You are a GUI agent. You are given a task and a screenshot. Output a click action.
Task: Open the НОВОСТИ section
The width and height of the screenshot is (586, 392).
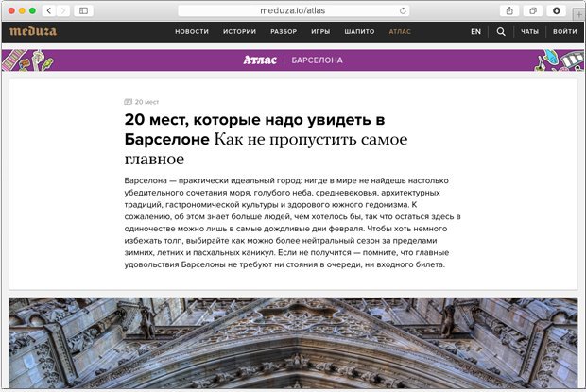click(x=192, y=32)
